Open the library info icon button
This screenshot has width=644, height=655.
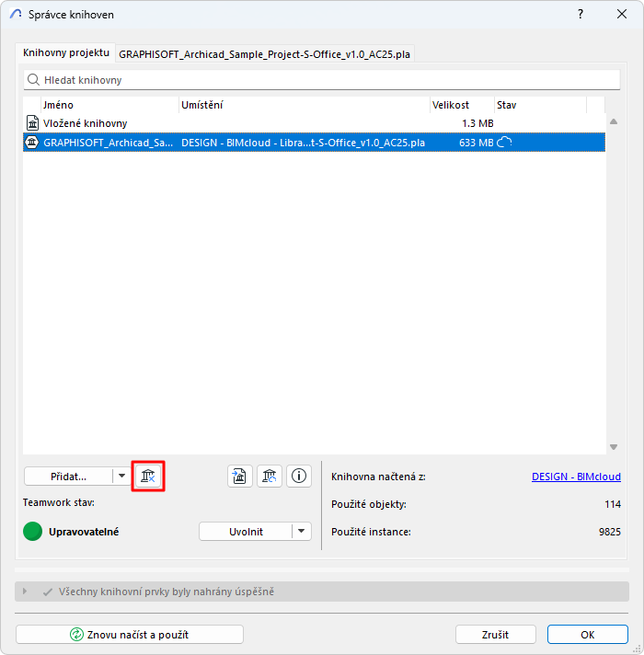coord(299,476)
